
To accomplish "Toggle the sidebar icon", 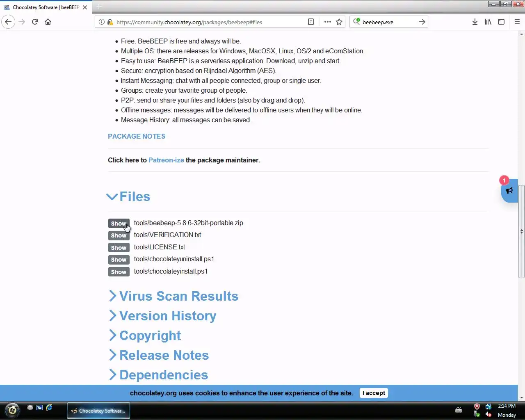I will [x=501, y=22].
